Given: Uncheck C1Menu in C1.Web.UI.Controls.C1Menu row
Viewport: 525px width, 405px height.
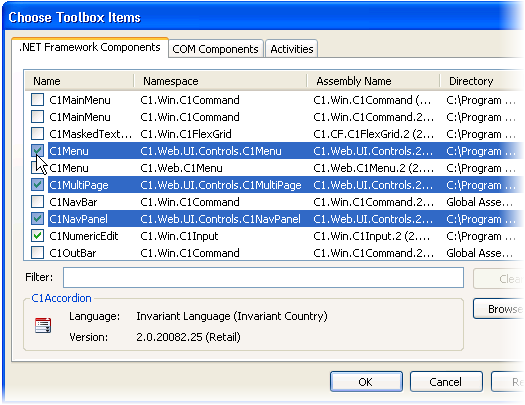Looking at the screenshot, I should pyautogui.click(x=37, y=151).
